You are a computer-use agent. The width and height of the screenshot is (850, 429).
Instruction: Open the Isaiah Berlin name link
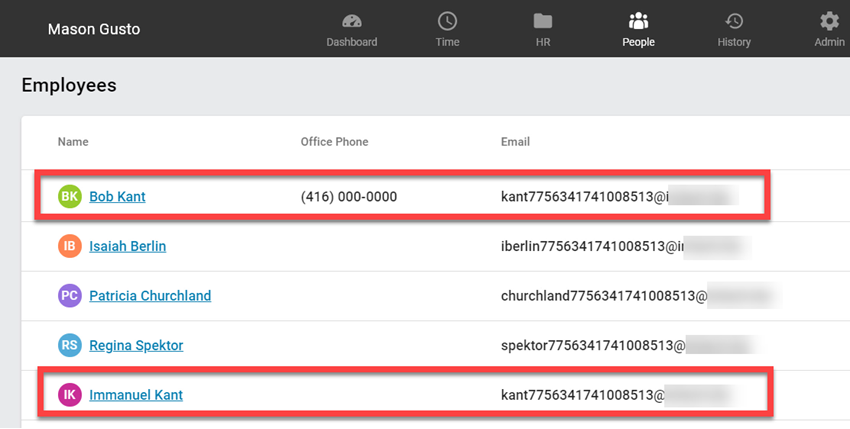pyautogui.click(x=127, y=246)
